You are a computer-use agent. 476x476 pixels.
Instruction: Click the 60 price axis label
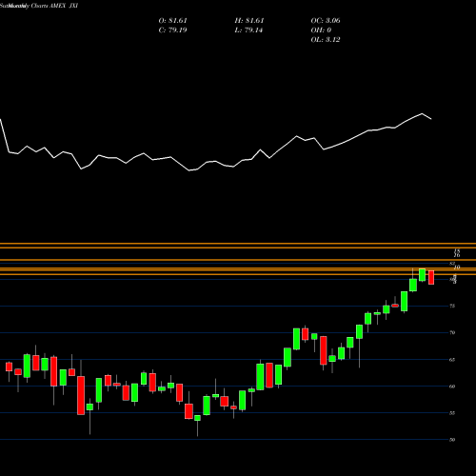point(452,387)
